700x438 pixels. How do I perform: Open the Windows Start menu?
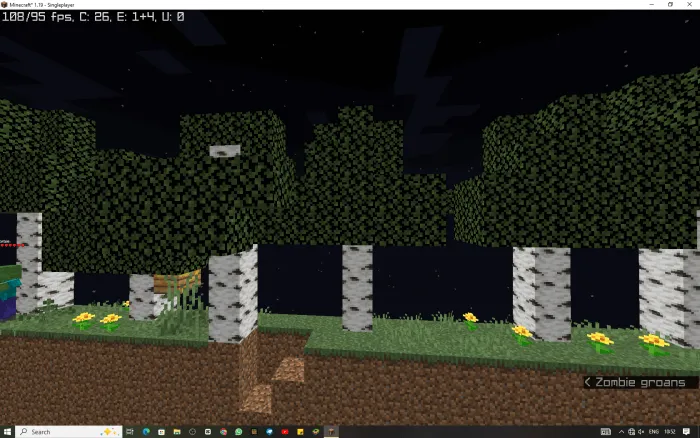[7, 432]
